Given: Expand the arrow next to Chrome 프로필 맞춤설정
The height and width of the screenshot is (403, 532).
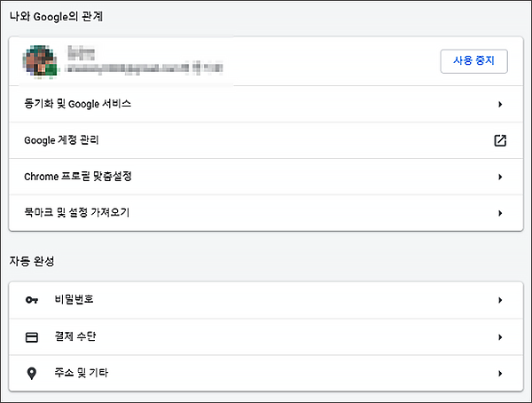Looking at the screenshot, I should 500,177.
